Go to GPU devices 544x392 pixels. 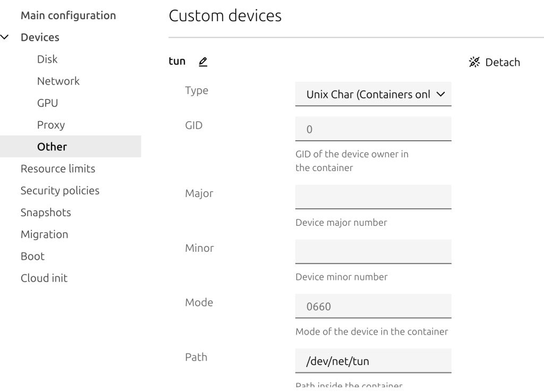tap(47, 103)
